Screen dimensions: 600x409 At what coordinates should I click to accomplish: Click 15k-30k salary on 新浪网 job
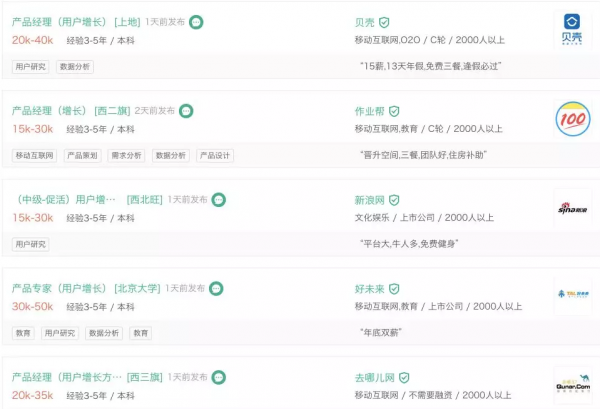(x=33, y=218)
